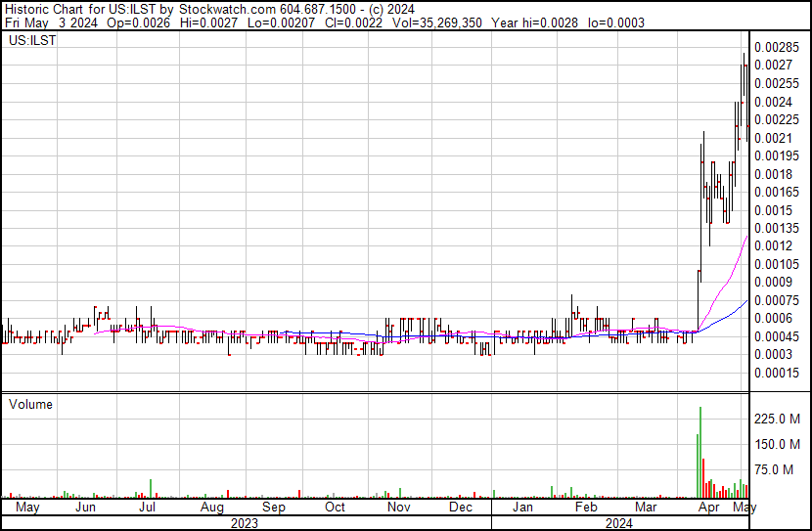Click the 0.00135 price axis label

[x=777, y=228]
